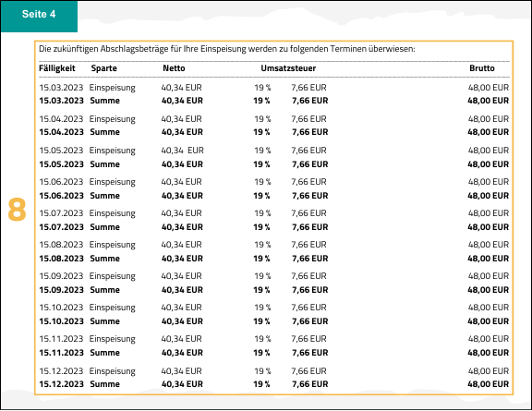Select 15.04.2023 Einspeisung brutto 48,00 EUR
532x411 pixels.
(489, 119)
